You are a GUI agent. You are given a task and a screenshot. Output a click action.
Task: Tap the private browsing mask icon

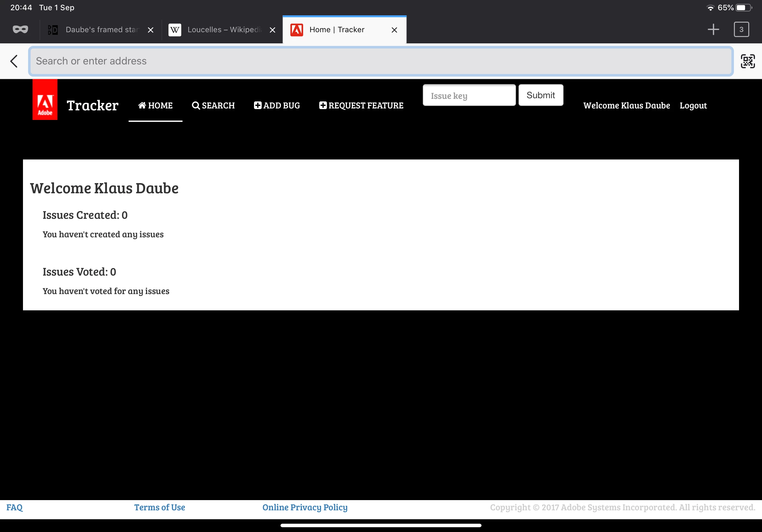20,30
